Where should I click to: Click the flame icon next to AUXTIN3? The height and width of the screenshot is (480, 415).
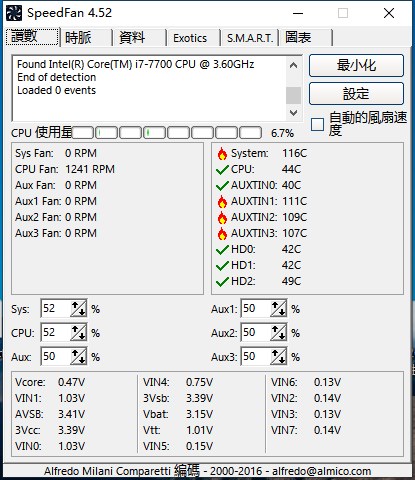(222, 234)
